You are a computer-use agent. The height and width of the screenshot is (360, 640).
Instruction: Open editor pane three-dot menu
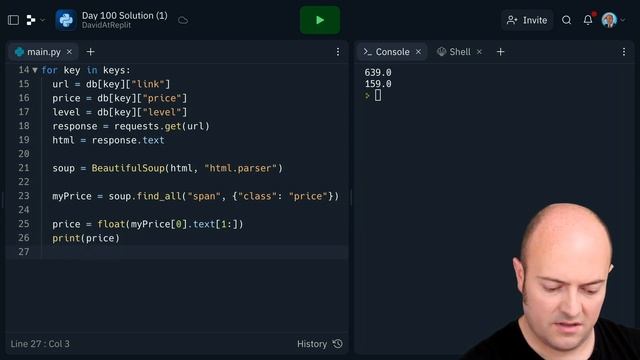338,52
